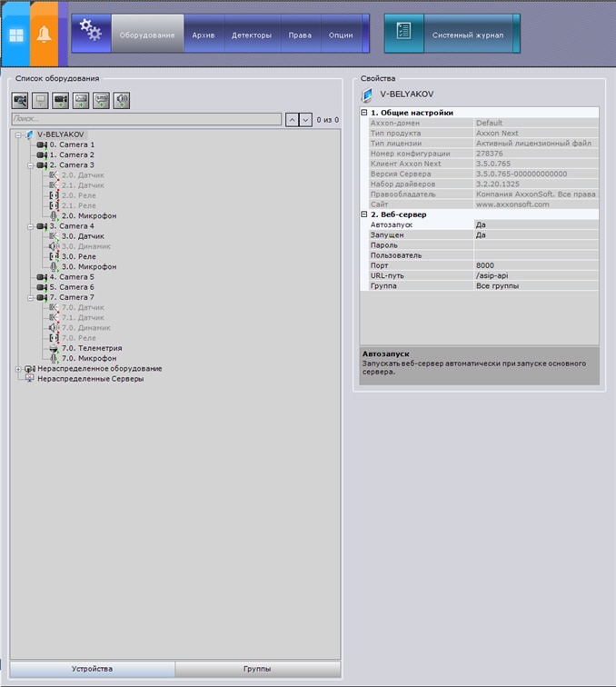This screenshot has width=616, height=687.
Task: Collapse the Camera 3 tree node
Action: [x=30, y=165]
